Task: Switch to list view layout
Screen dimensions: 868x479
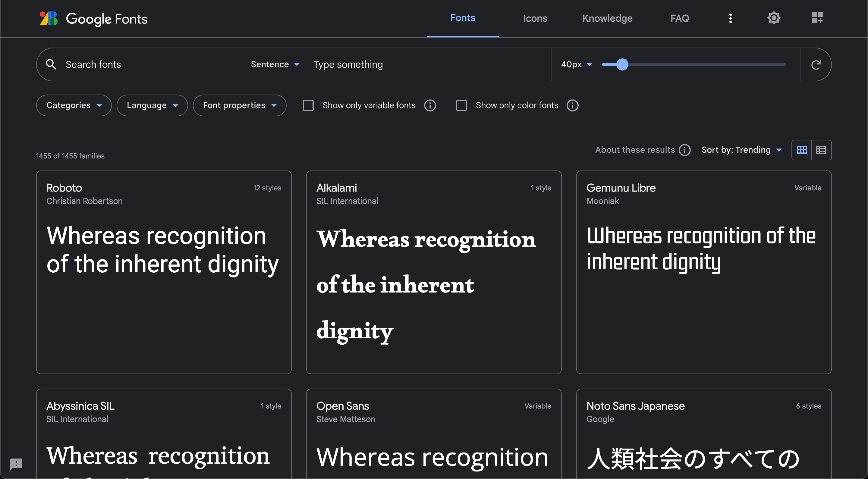Action: (821, 150)
